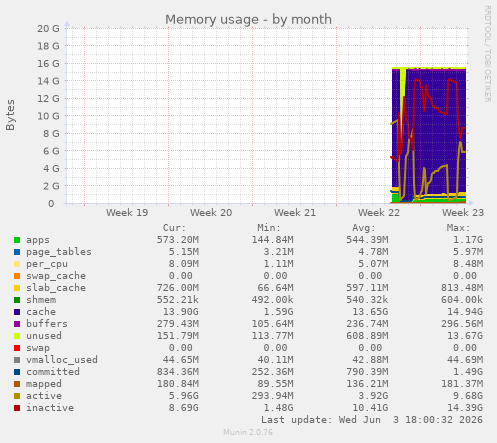Click the 'page_tables' legend label

[59, 252]
